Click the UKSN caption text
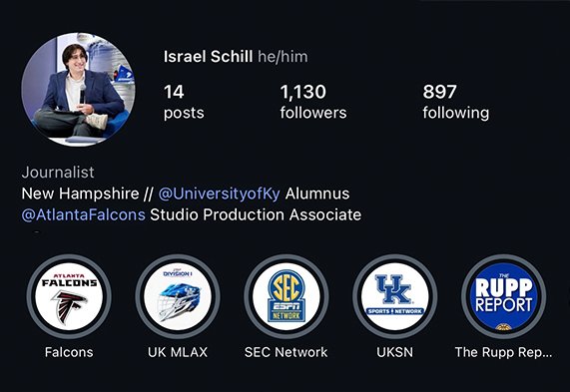570x392 pixels. (x=394, y=352)
